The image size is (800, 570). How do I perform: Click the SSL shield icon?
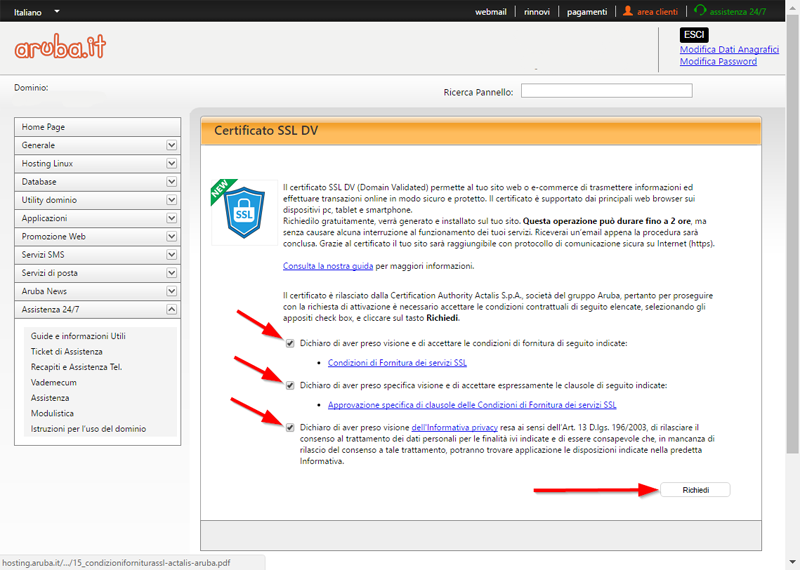[x=244, y=213]
